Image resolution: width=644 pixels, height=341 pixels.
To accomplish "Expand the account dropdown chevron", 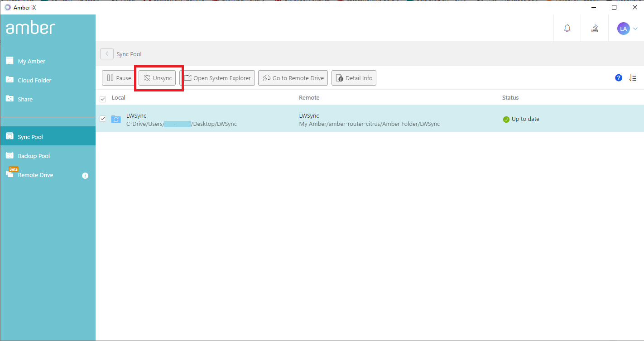I will tap(635, 29).
